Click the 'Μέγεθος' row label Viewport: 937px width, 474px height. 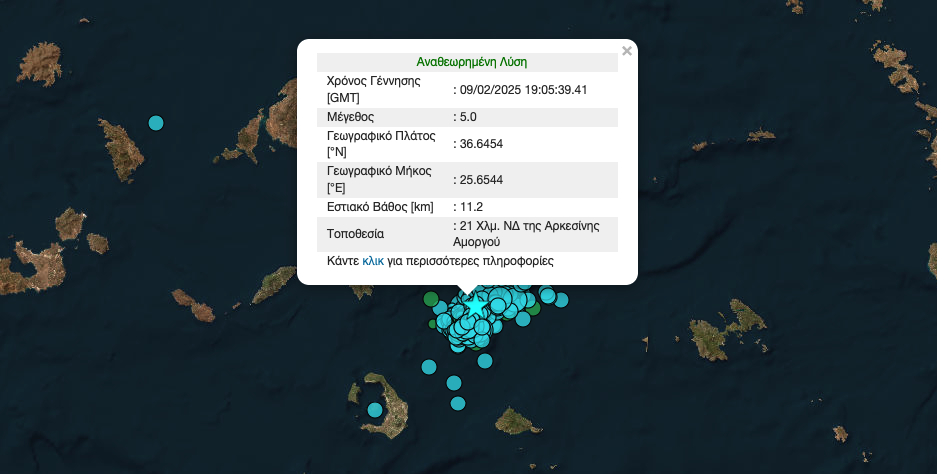pyautogui.click(x=350, y=117)
